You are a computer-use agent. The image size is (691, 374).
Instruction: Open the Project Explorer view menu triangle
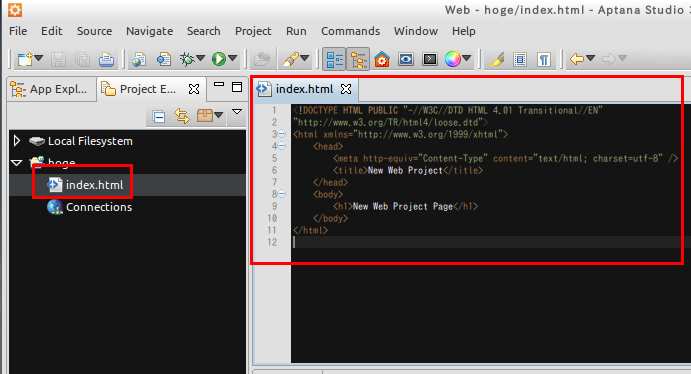pos(237,112)
